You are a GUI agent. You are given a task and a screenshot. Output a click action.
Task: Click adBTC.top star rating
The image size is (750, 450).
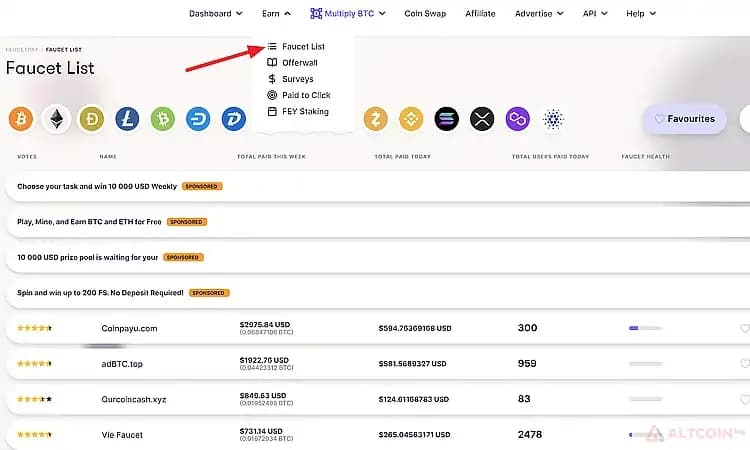pyautogui.click(x=34, y=363)
